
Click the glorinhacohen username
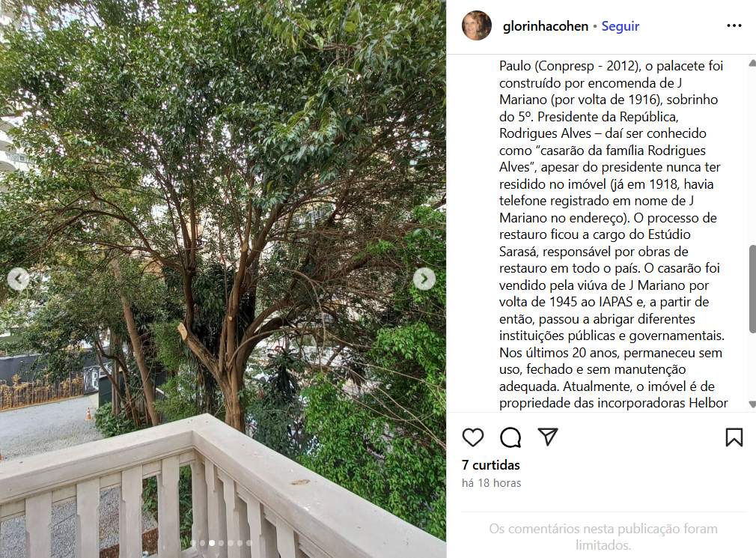pyautogui.click(x=546, y=26)
